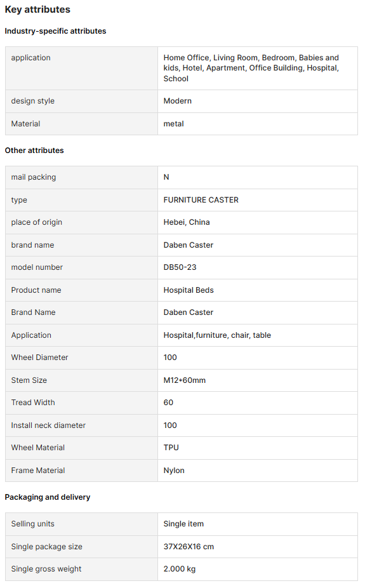This screenshot has width=365, height=588.
Task: Select the 37X26X16 cm package size
Action: 189,547
